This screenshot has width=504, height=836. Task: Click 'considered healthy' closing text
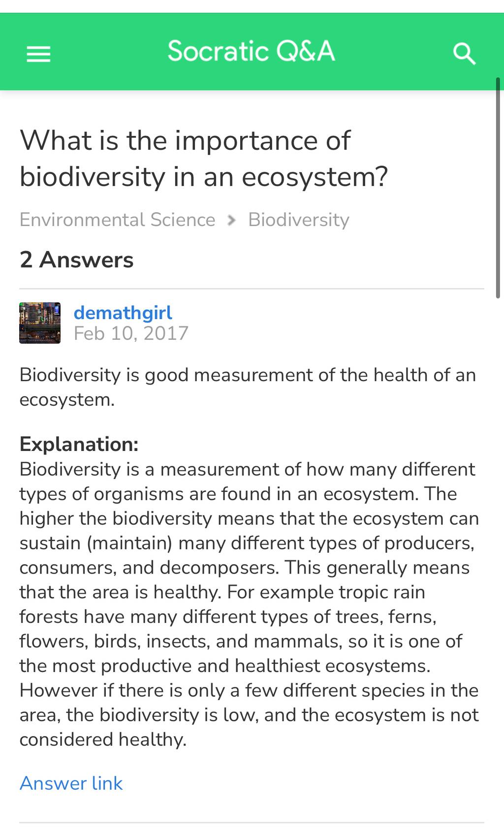pos(103,740)
